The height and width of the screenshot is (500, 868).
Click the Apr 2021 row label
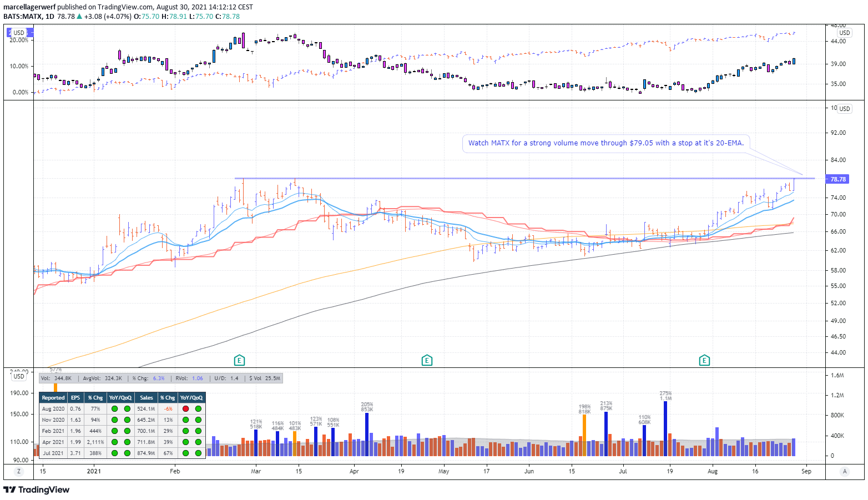(53, 442)
